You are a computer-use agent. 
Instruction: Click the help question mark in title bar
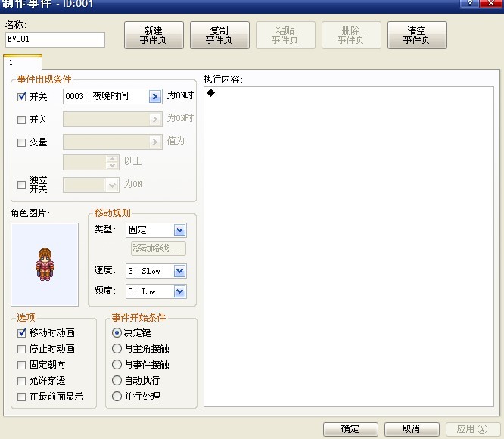pyautogui.click(x=469, y=3)
